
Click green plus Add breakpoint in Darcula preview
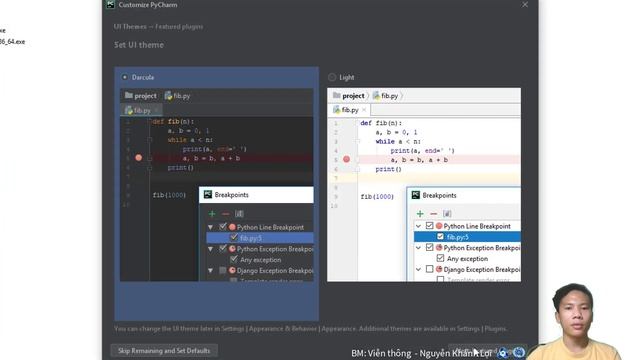coord(212,213)
